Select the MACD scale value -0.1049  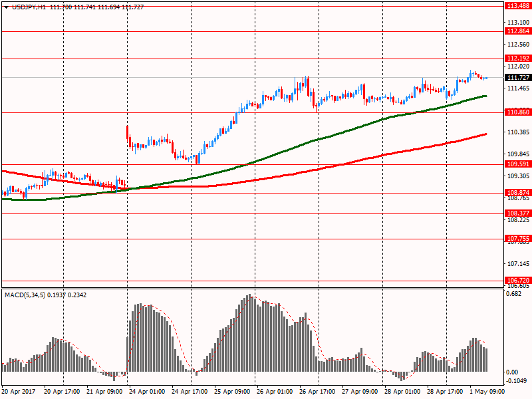(516, 381)
